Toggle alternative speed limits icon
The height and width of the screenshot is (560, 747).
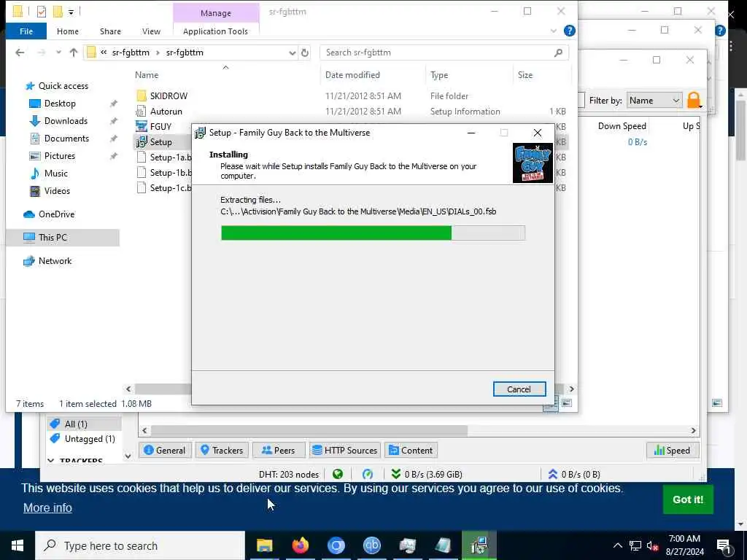click(368, 474)
